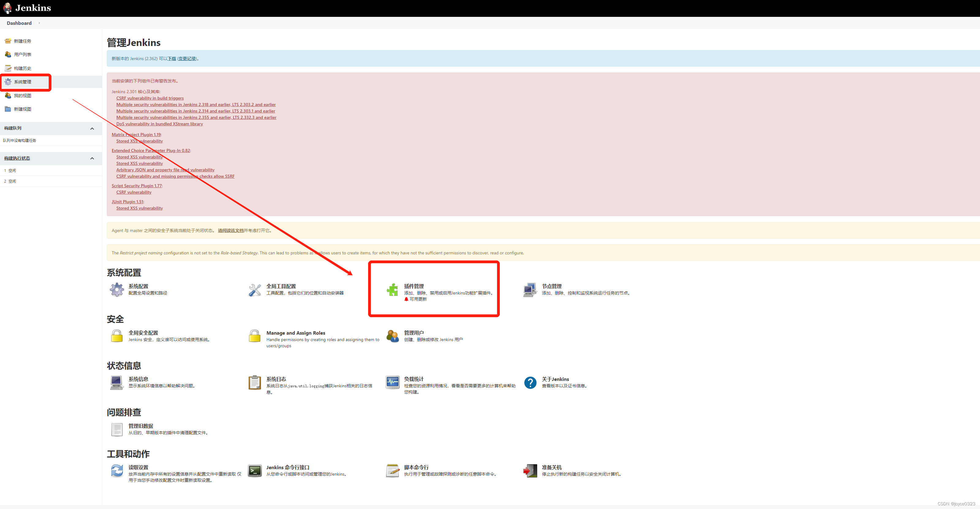The image size is (980, 509).
Task: Expand the Dashboard breadcrumb arrow
Action: tap(39, 23)
